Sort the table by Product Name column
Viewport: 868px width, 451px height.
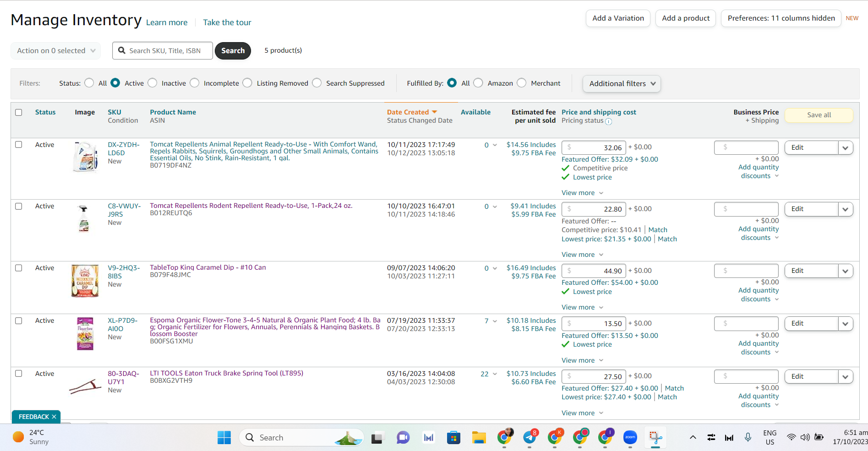(x=173, y=112)
